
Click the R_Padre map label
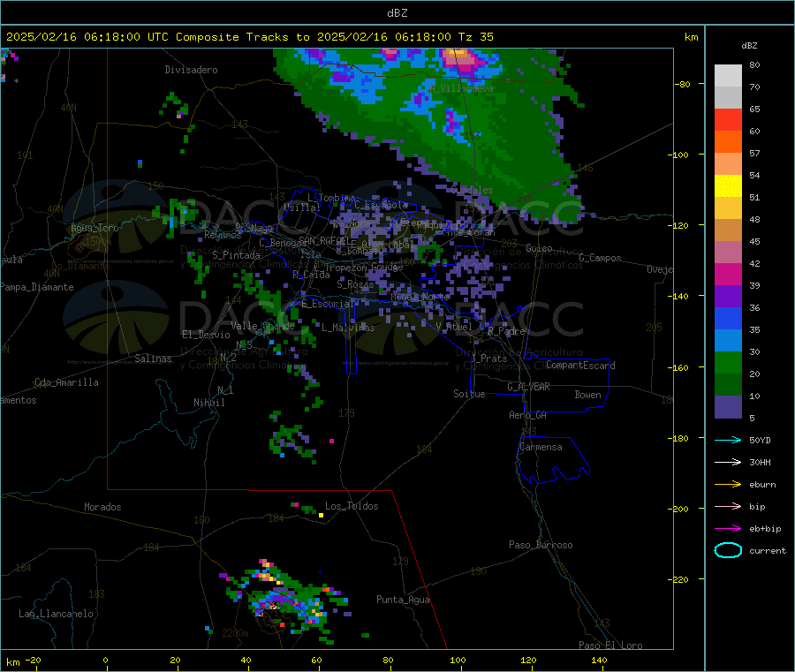[x=506, y=331]
